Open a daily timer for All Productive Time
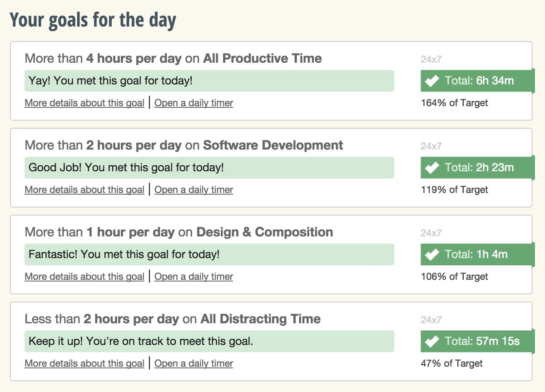This screenshot has height=392, width=545. (x=193, y=103)
